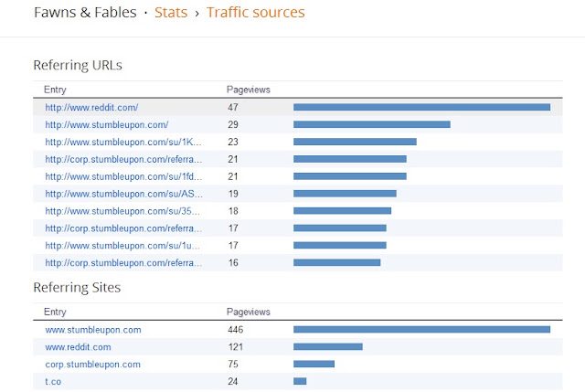Viewport: 585px width, 392px height.
Task: Select the 121 pageviews value
Action: click(x=236, y=347)
